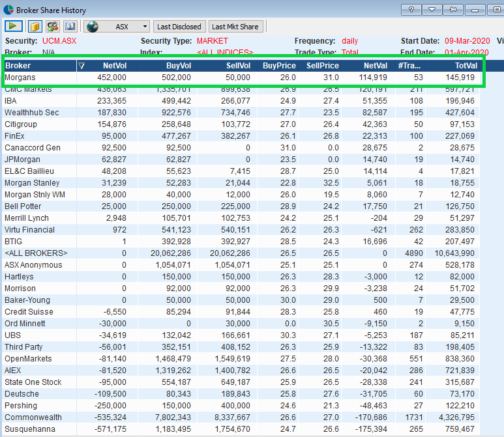Click the pin window button
Screen dimensions: 504x437
tap(453, 10)
